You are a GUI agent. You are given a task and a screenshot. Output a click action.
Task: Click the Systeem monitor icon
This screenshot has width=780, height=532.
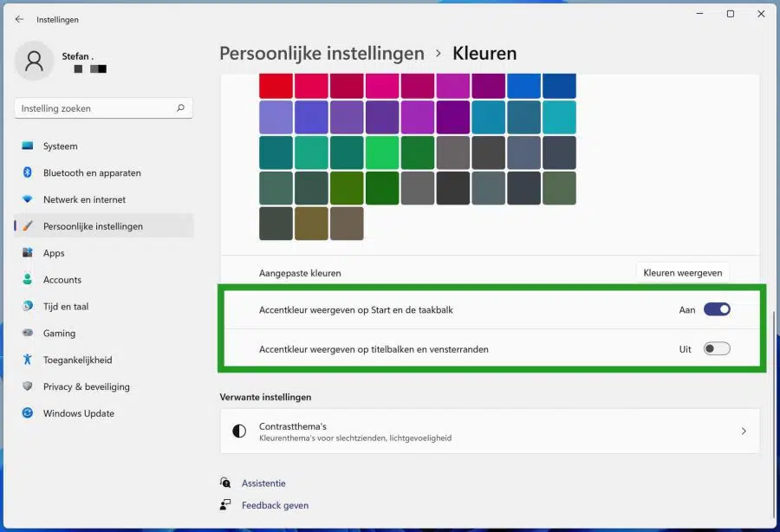coord(28,146)
